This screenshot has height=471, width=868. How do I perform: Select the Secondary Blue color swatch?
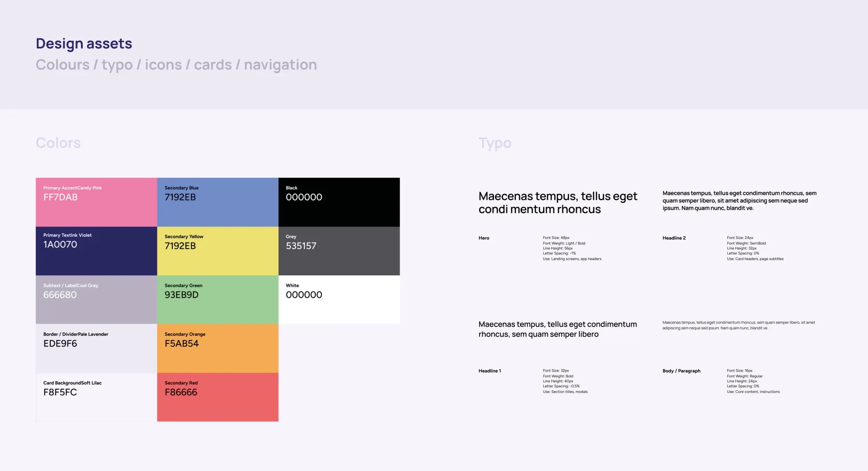pos(217,202)
